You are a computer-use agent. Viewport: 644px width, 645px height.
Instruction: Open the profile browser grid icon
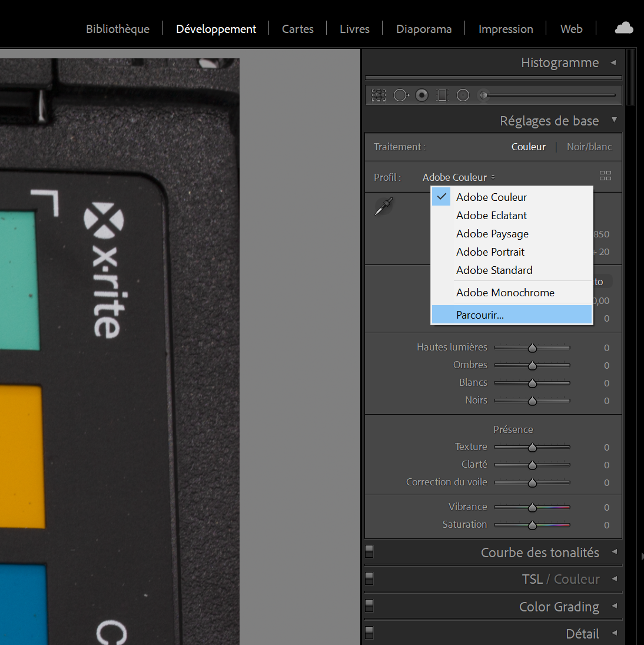pyautogui.click(x=605, y=176)
